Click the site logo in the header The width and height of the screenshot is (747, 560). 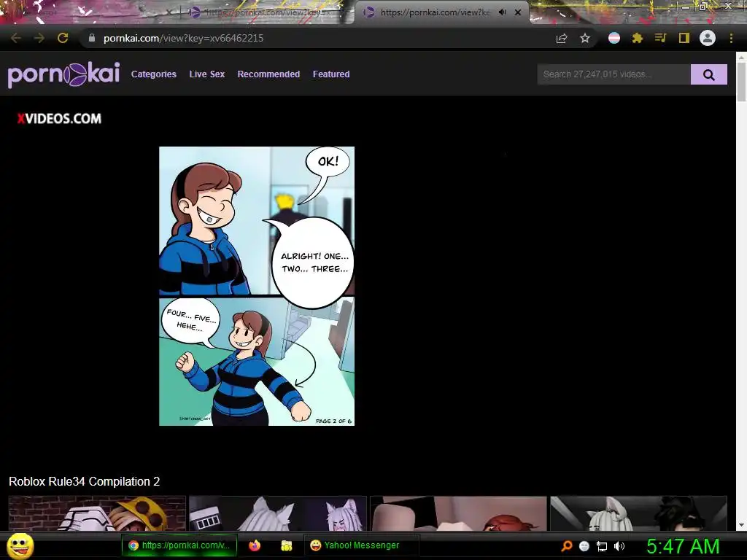[64, 74]
